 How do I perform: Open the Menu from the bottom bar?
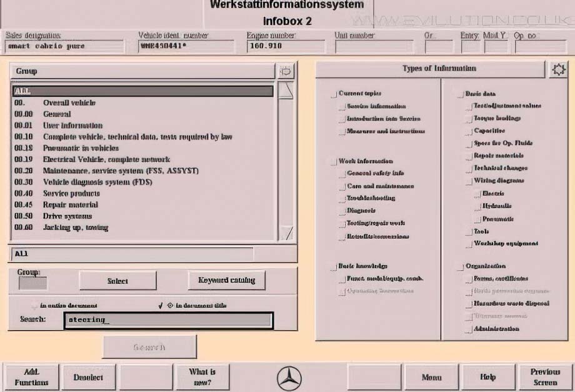(432, 377)
